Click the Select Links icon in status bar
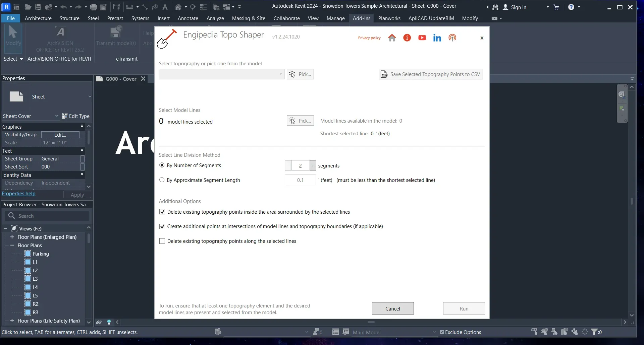This screenshot has width=644, height=345. (x=534, y=332)
